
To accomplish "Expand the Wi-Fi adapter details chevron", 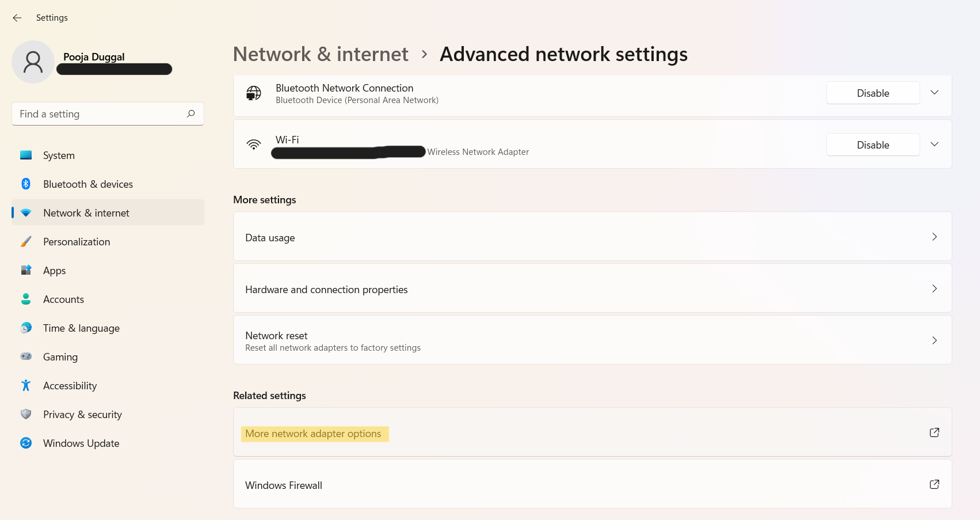I will [935, 145].
